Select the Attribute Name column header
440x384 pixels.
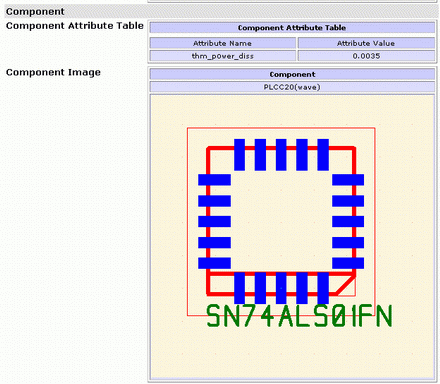[x=222, y=43]
